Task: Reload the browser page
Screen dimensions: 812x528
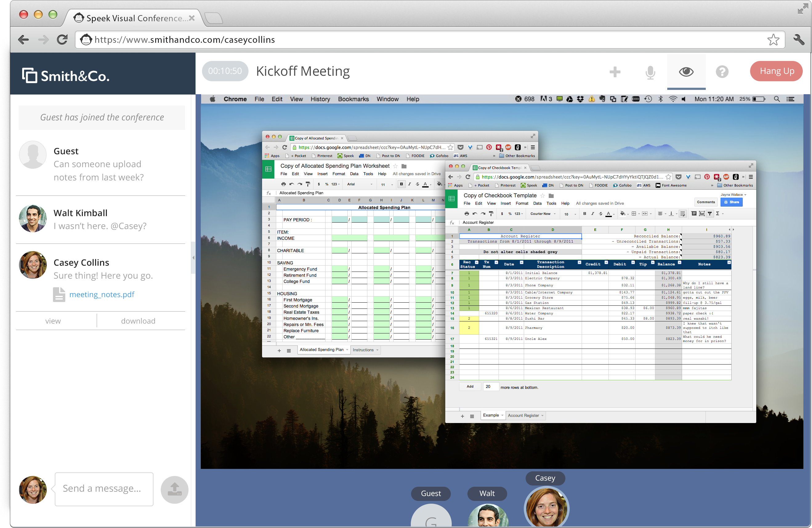Action: pyautogui.click(x=62, y=40)
